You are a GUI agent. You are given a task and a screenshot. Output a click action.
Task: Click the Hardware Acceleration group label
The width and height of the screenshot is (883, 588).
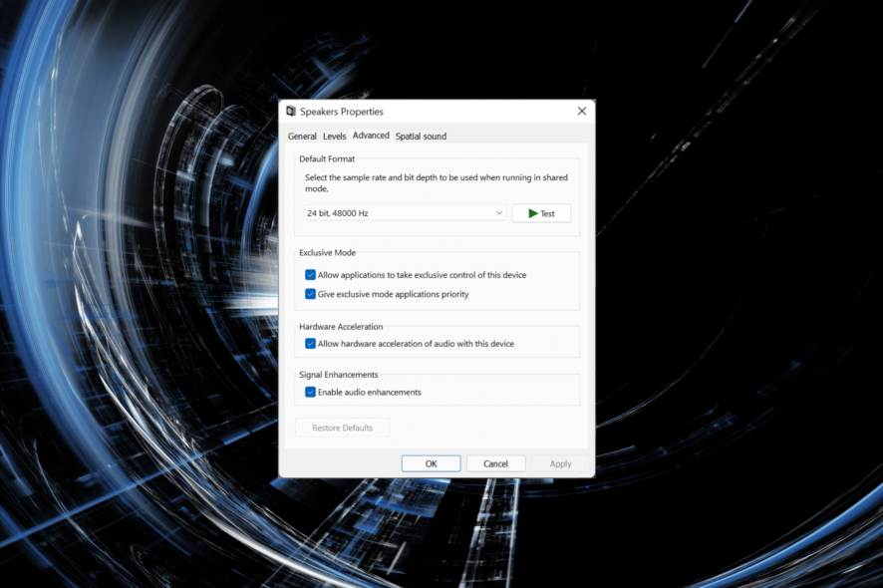click(x=341, y=327)
